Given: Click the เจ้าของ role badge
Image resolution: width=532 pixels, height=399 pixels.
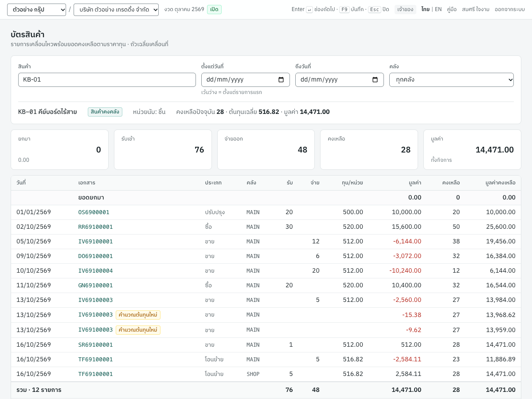Looking at the screenshot, I should click(405, 9).
